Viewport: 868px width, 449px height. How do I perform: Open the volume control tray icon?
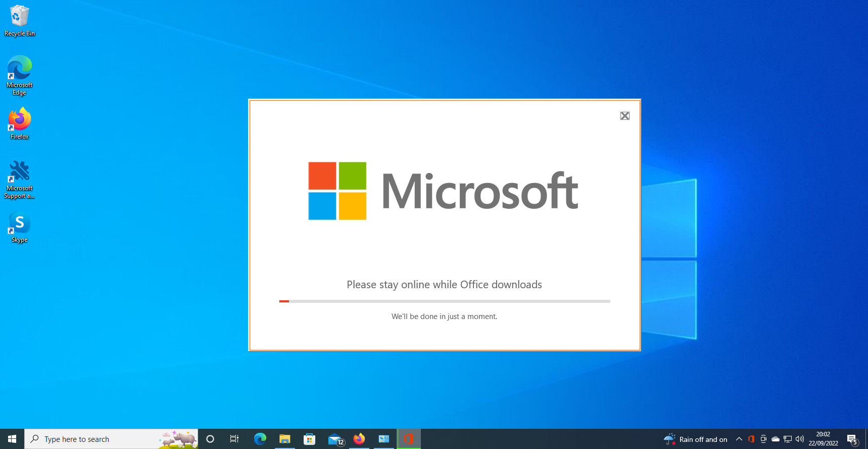[x=800, y=439]
